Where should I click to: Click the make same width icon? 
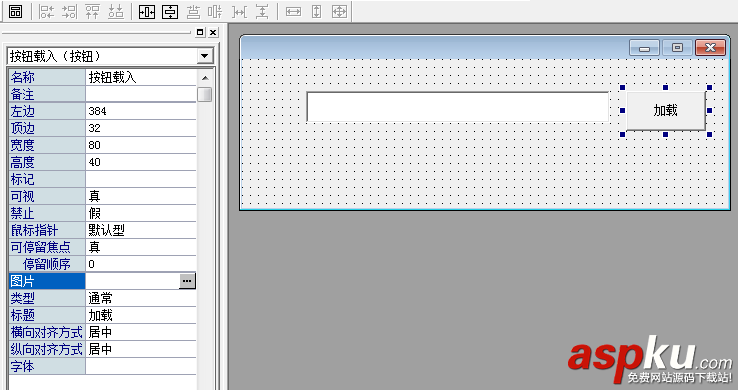pyautogui.click(x=293, y=11)
